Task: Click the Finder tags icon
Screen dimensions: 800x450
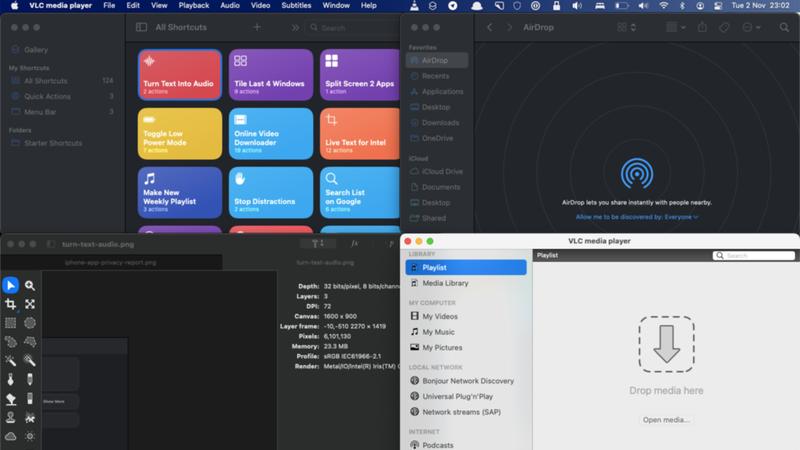Action: point(724,28)
